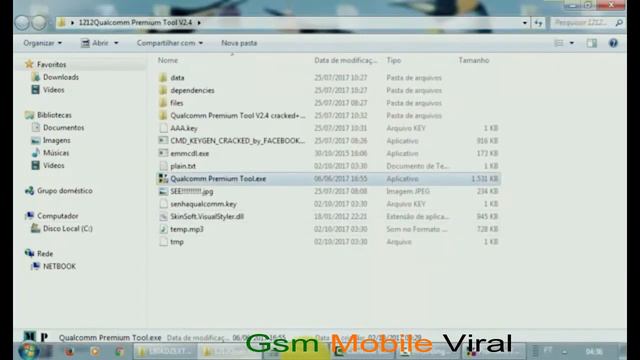
Task: Select the AAA.key file name
Action: coord(184,128)
